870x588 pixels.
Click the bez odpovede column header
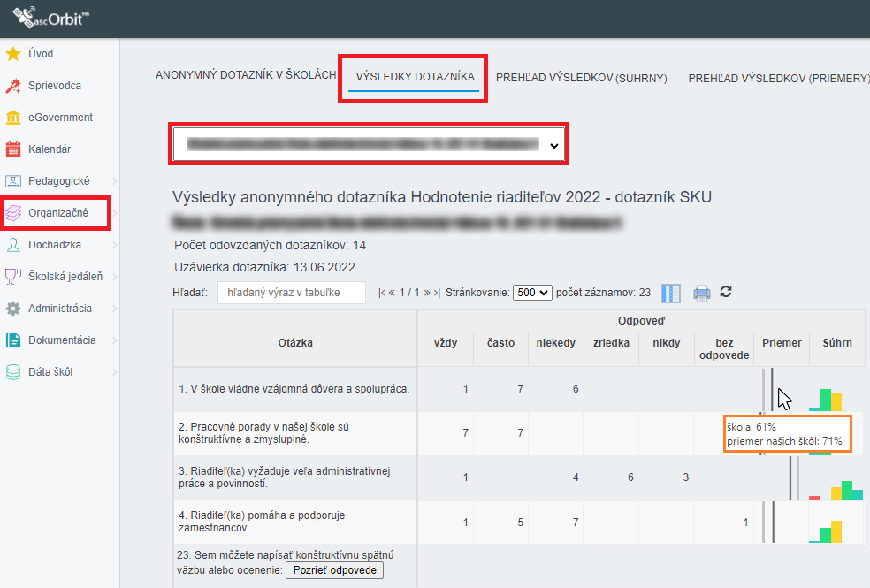pos(723,349)
